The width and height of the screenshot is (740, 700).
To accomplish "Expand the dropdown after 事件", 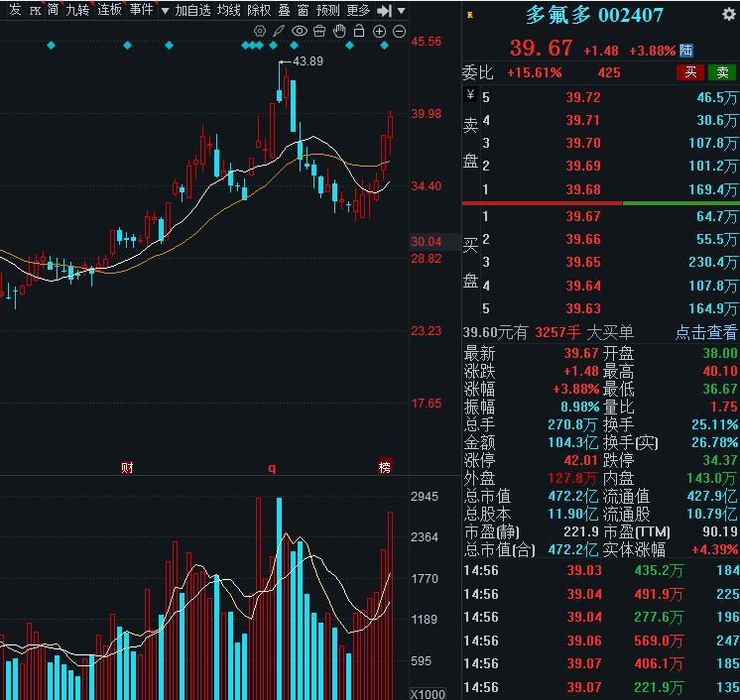I will tap(166, 11).
